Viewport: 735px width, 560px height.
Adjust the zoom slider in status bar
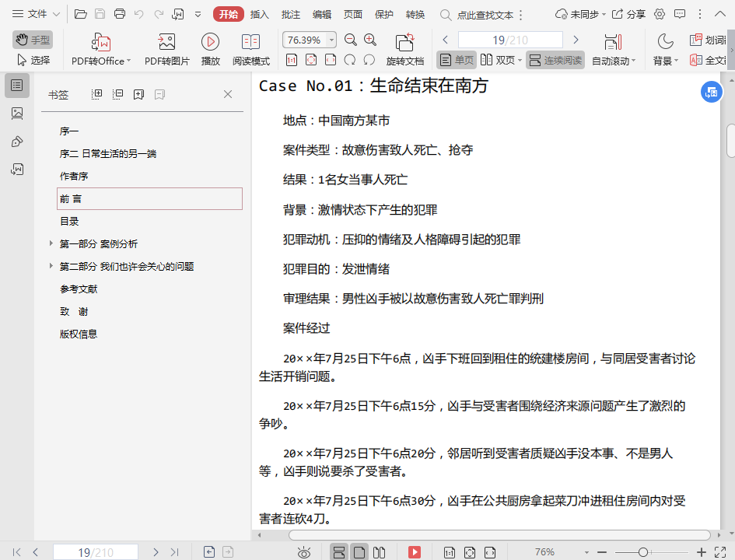tap(643, 552)
